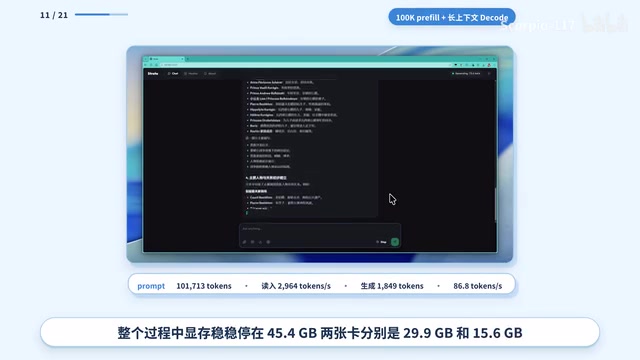Click the green send button in chat box
The height and width of the screenshot is (360, 640).
coord(395,242)
